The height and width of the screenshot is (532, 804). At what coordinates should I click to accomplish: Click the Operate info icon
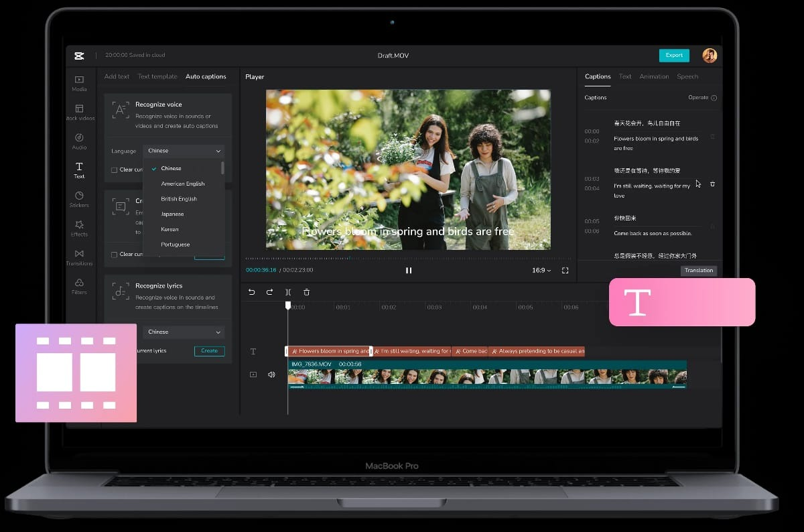[714, 98]
